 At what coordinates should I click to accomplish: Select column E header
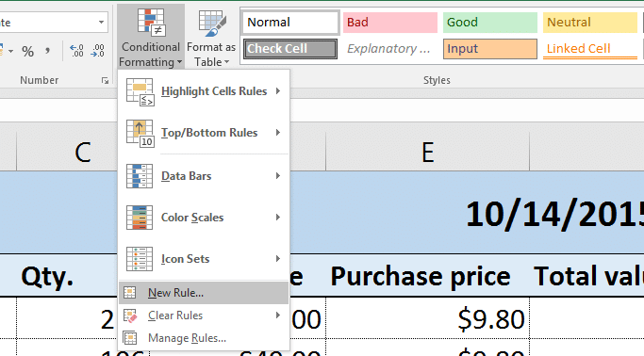click(x=427, y=153)
